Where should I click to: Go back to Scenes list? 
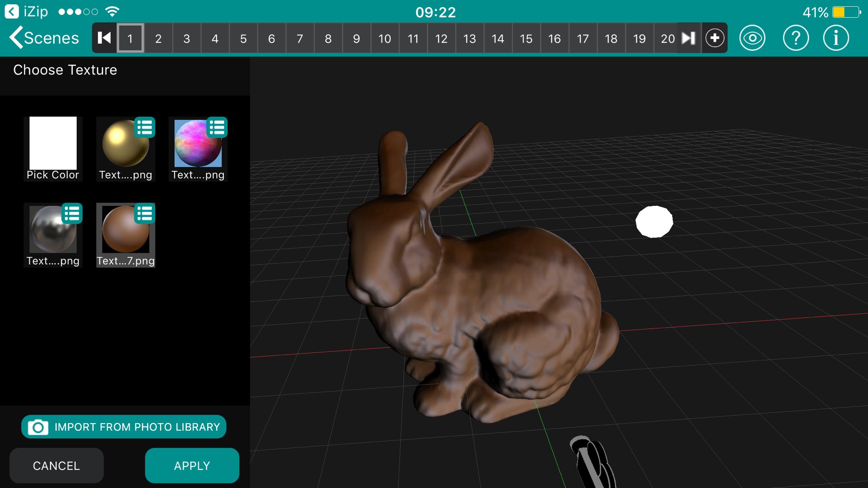(x=44, y=38)
